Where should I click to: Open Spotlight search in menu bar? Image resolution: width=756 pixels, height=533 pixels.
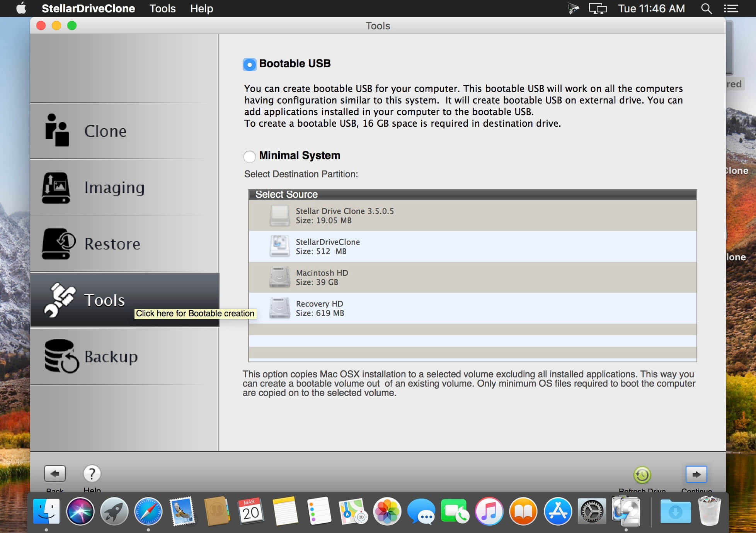click(706, 8)
